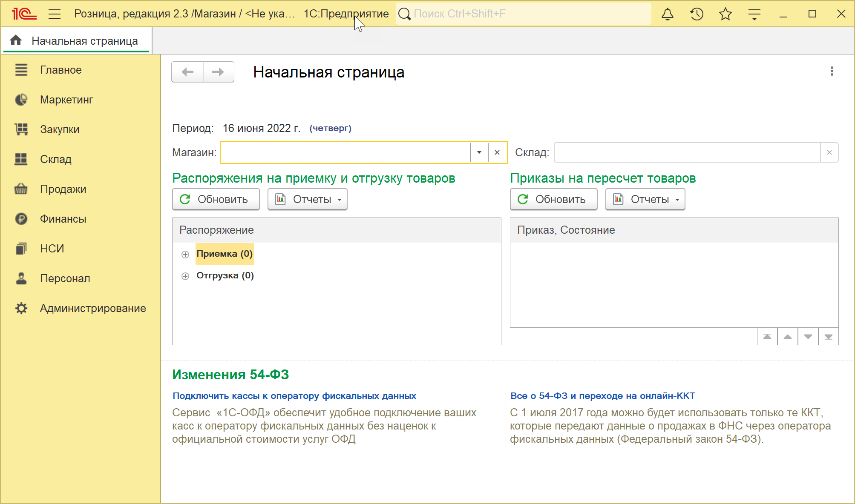Open the notifications bell icon
The width and height of the screenshot is (855, 504).
[x=667, y=14]
